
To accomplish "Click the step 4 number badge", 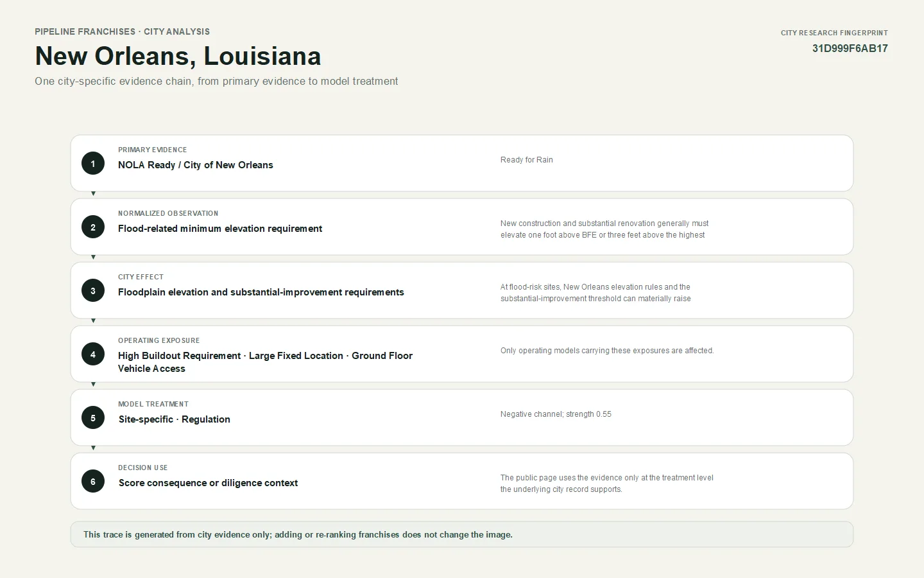I will pyautogui.click(x=93, y=354).
